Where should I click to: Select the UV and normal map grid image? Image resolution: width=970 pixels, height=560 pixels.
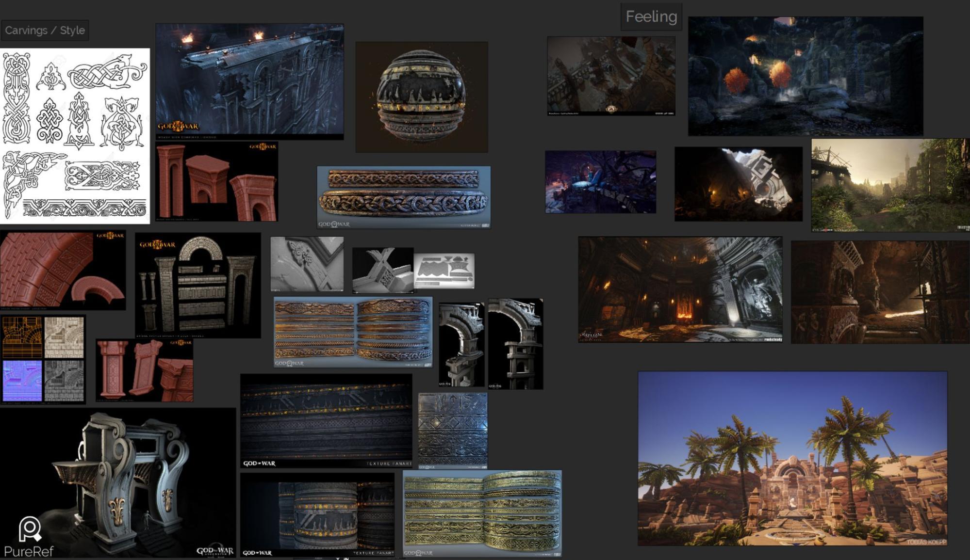[x=43, y=359]
